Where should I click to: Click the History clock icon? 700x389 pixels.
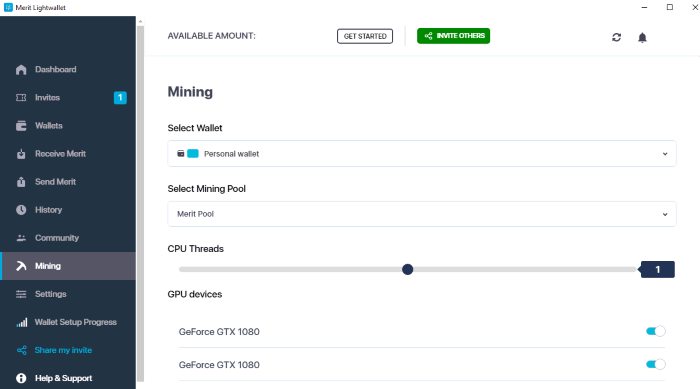(x=21, y=210)
